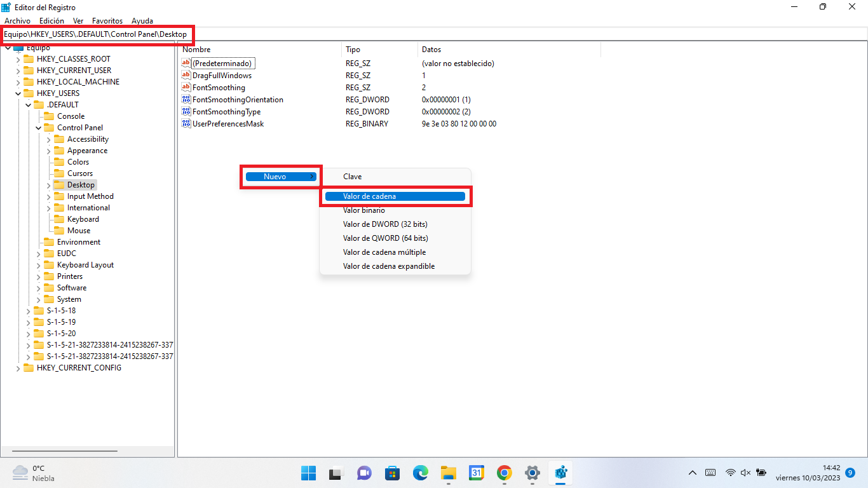Expand the Keyboard Layout key

coord(38,265)
